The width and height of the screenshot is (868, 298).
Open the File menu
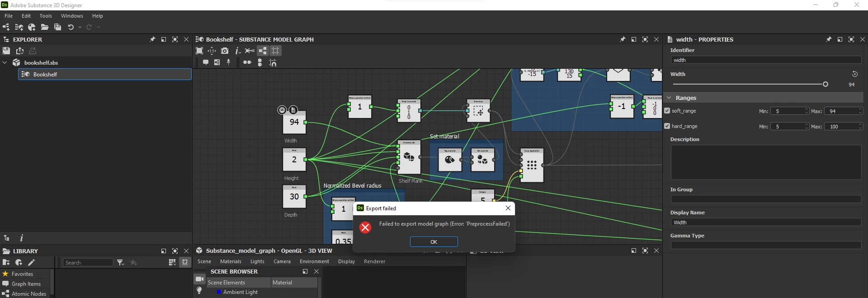[9, 16]
